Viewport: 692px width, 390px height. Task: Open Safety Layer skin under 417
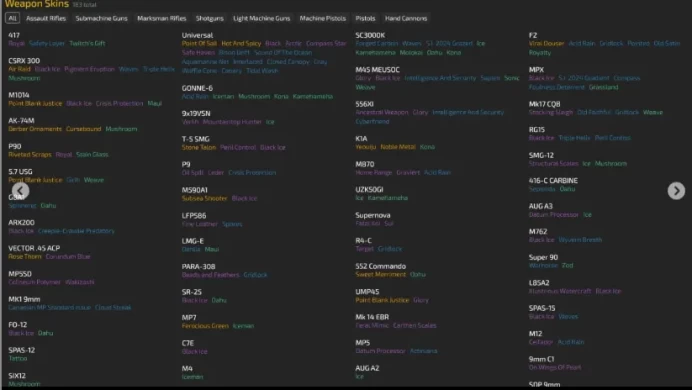point(47,43)
